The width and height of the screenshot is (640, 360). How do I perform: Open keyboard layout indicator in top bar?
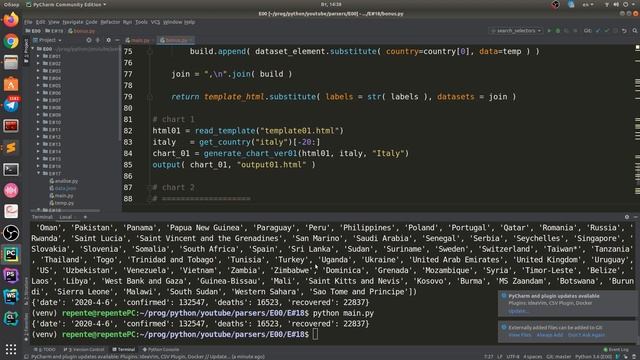[x=588, y=4]
